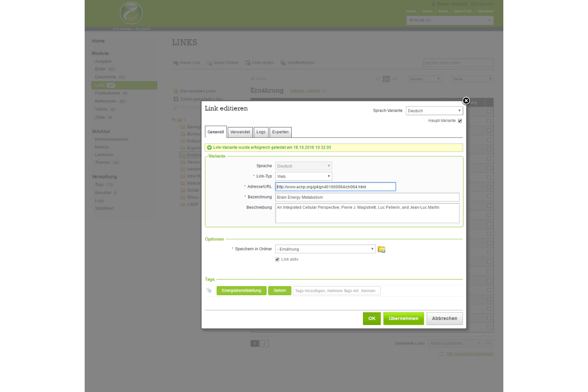Click the Neuer Ordner toolbar icon
Viewport: 588px width, 392px height.
[209, 63]
